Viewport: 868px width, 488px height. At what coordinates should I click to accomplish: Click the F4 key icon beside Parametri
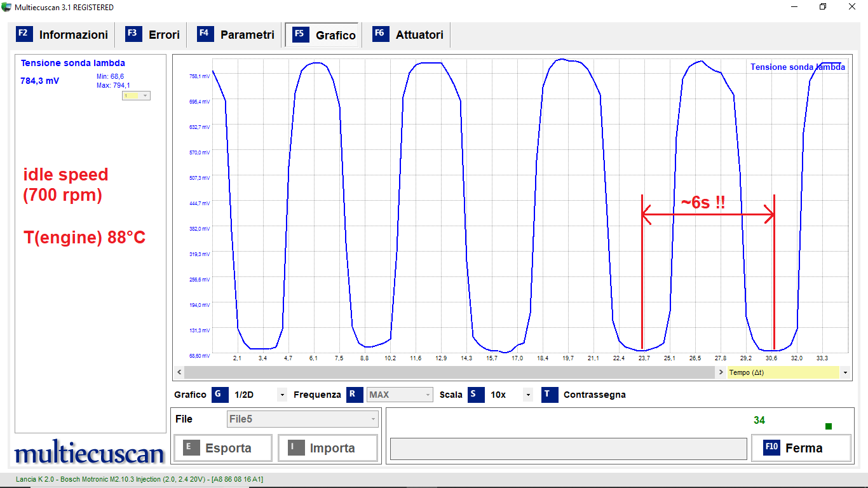pyautogui.click(x=205, y=34)
